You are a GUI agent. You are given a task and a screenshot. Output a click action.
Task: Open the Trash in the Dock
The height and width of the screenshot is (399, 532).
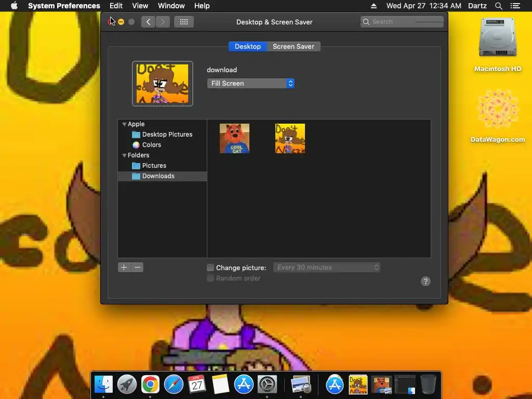point(428,384)
